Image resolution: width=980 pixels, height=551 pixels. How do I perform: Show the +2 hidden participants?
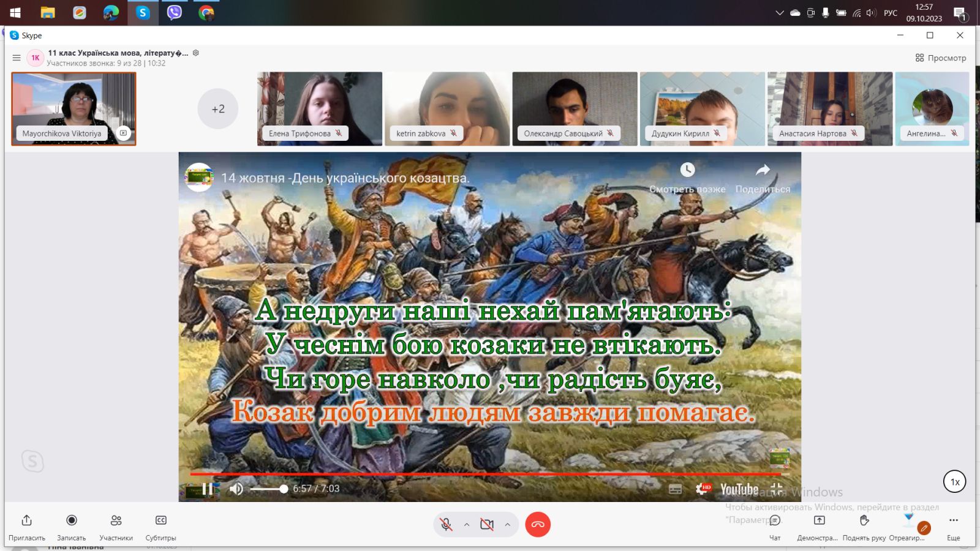click(218, 109)
